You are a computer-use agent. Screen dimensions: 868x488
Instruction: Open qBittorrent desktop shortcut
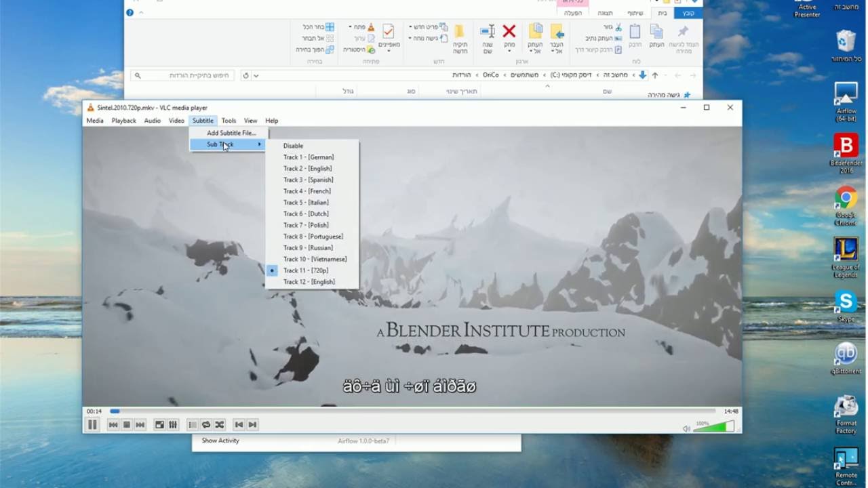(846, 359)
